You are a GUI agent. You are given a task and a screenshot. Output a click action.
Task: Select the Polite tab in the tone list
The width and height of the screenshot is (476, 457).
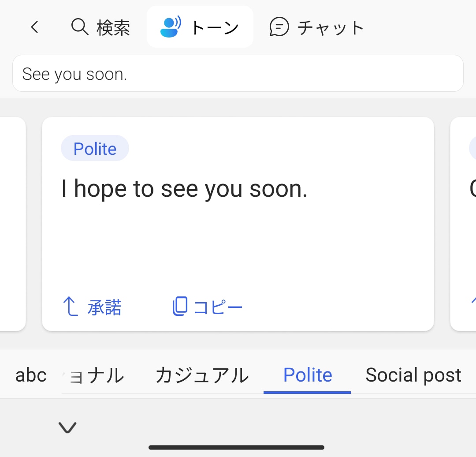[x=308, y=375]
